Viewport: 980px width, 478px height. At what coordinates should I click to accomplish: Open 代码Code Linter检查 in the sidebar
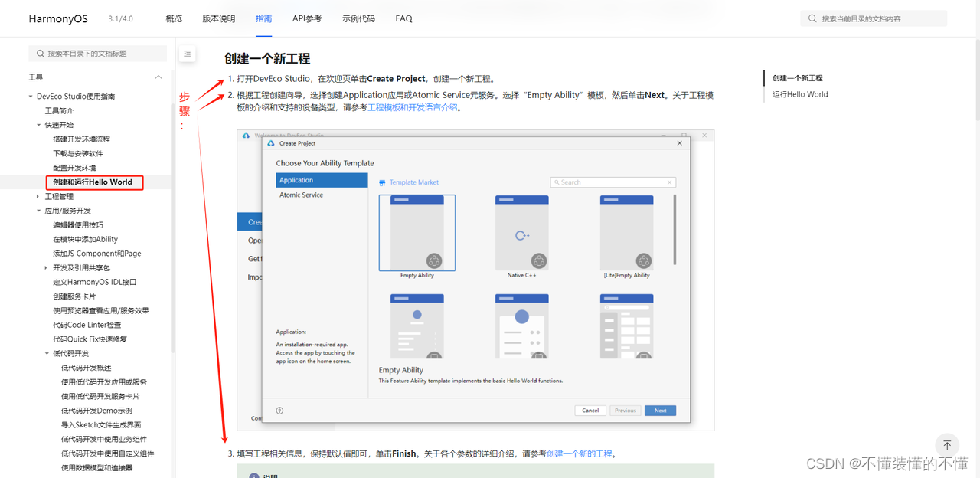coord(87,326)
